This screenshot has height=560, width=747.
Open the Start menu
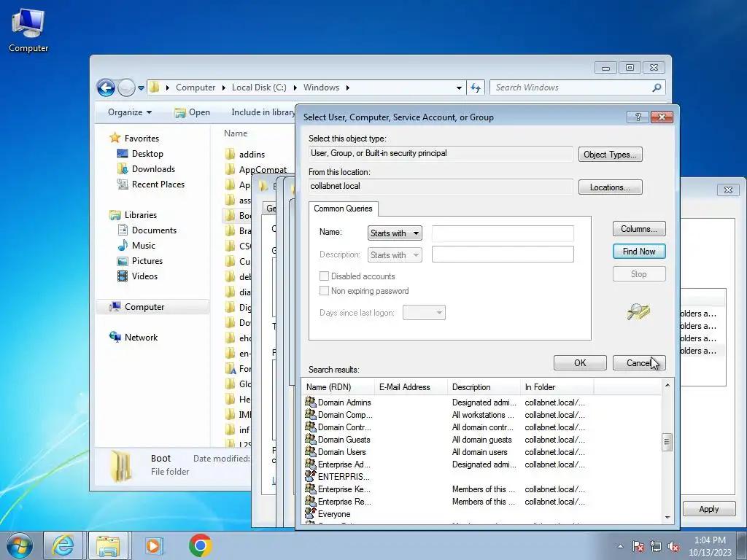[20, 545]
